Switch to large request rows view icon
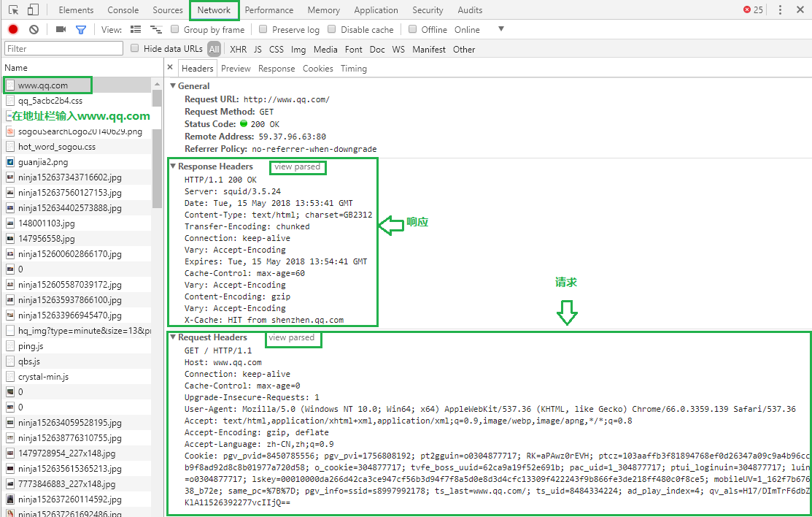This screenshot has width=812, height=517. [x=136, y=29]
